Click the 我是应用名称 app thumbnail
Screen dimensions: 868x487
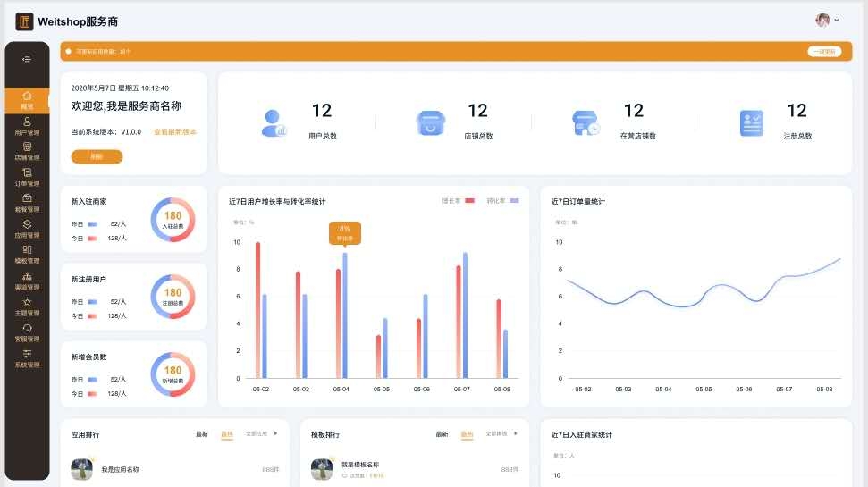pyautogui.click(x=83, y=469)
